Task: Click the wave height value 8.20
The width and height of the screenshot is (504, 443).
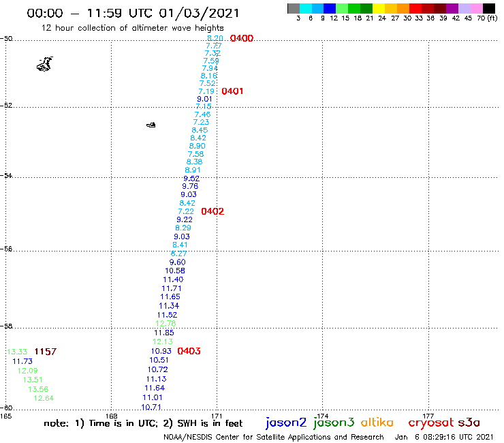Action: (215, 38)
